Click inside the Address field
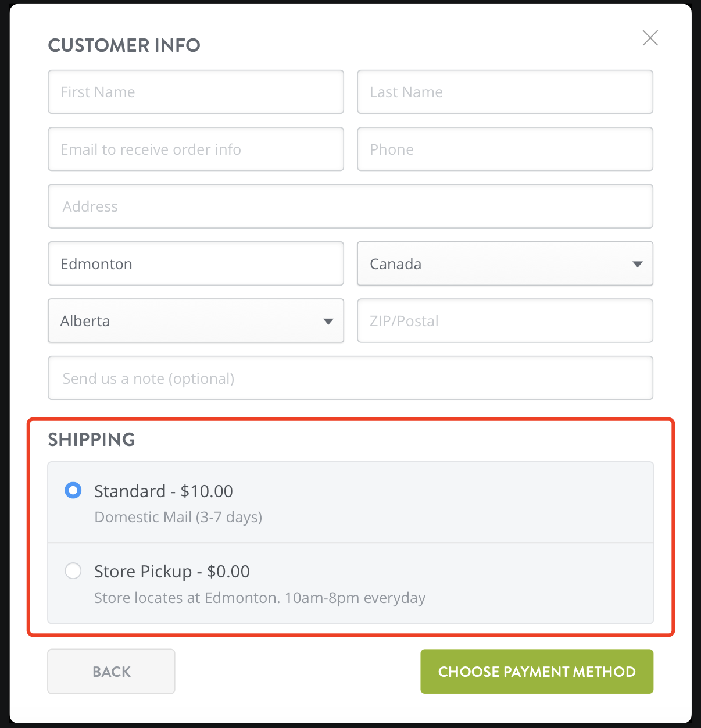The width and height of the screenshot is (701, 728). coord(350,206)
